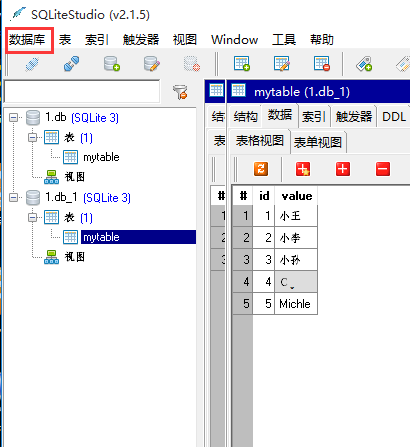
Task: Click the 视图 node icon under 1.db
Action: (x=51, y=177)
